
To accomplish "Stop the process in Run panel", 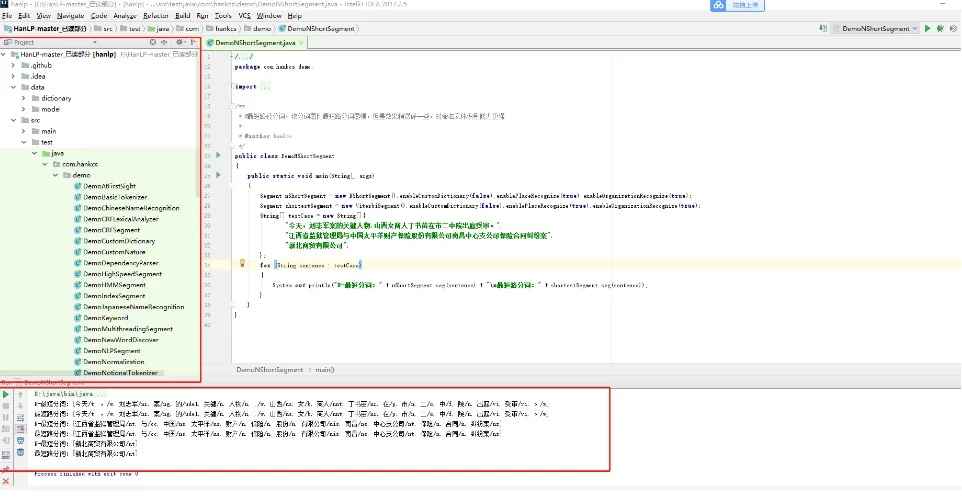I will point(6,406).
